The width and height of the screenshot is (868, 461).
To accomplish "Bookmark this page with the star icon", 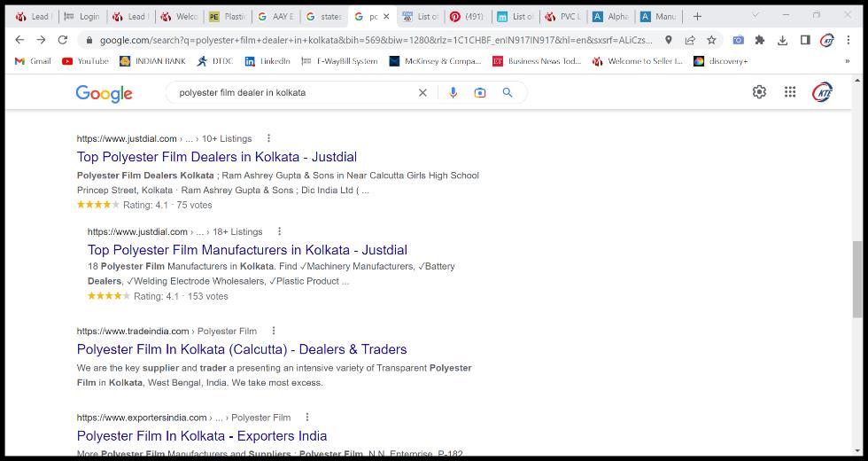I will [711, 40].
